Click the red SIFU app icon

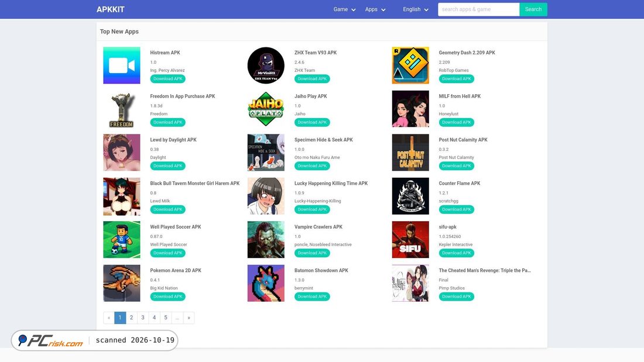410,239
